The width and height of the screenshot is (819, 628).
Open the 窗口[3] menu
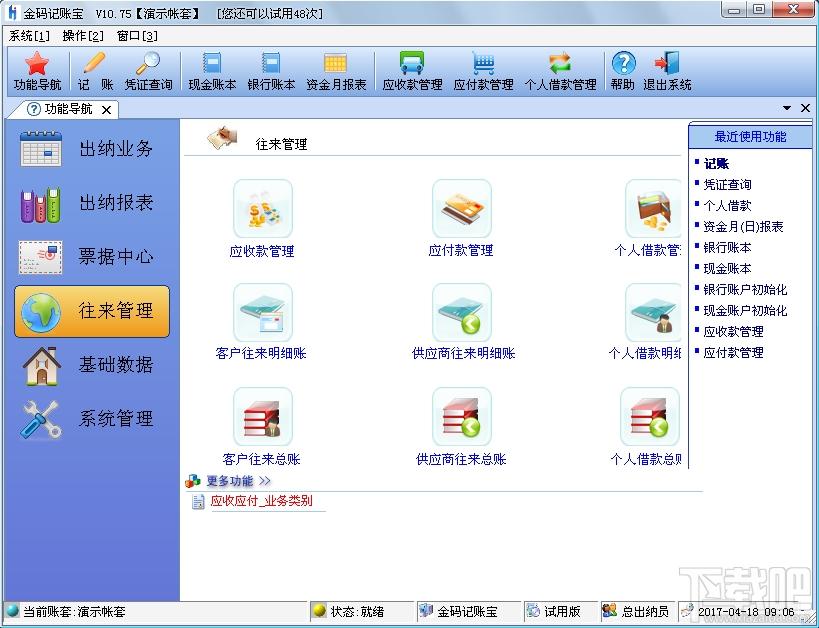(137, 36)
